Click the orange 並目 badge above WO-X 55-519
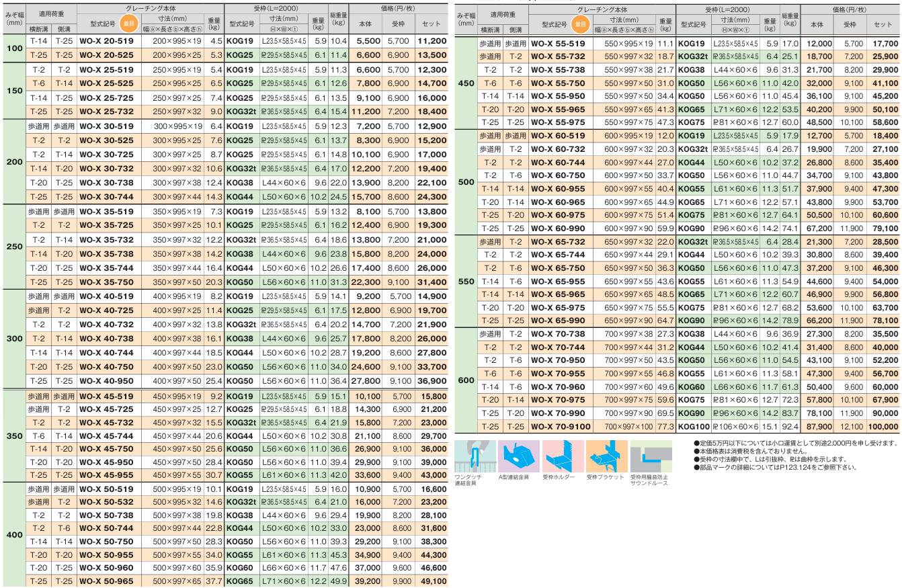Viewport: 902px width, 588px height. pyautogui.click(x=581, y=25)
